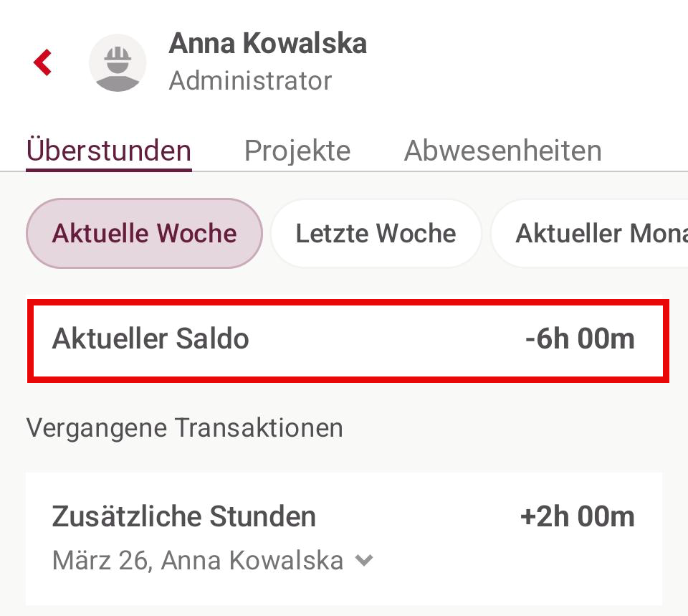Tap Anna Kowalska in the transaction subtitle
Screen dimensions: 688x616
252,560
